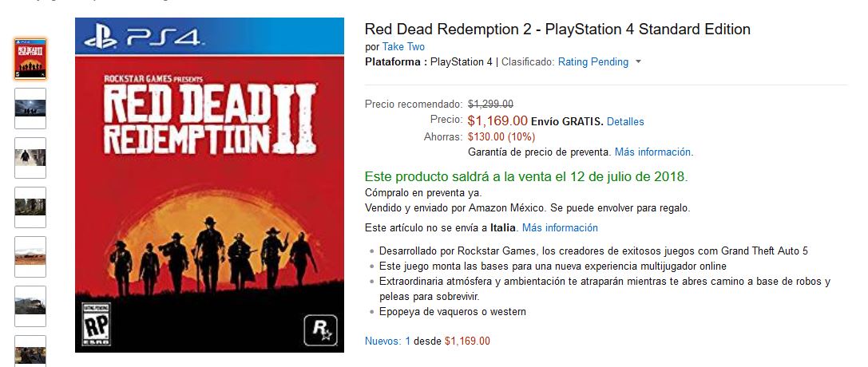Select the sixth product thumbnail
The width and height of the screenshot is (868, 367).
click(x=30, y=306)
